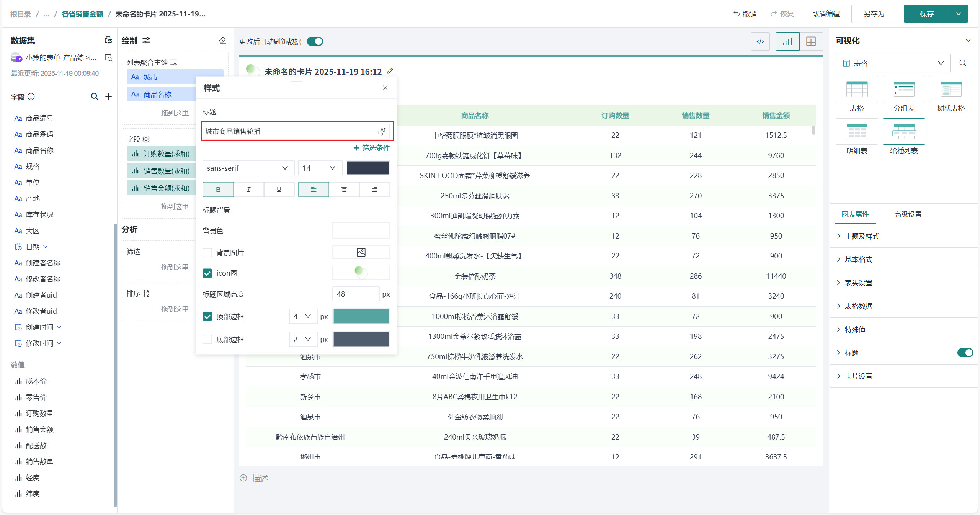Switch to chart view icon
The height and width of the screenshot is (515, 980).
tap(787, 41)
